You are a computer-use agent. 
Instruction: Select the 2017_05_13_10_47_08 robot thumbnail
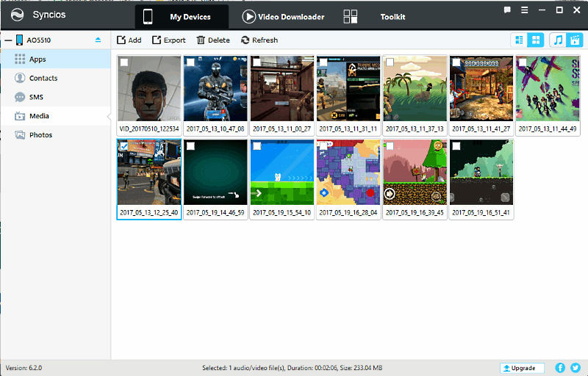(x=215, y=89)
